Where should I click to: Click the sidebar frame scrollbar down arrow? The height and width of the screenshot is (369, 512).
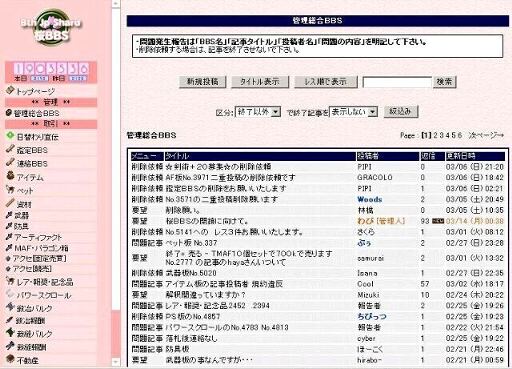click(x=116, y=362)
